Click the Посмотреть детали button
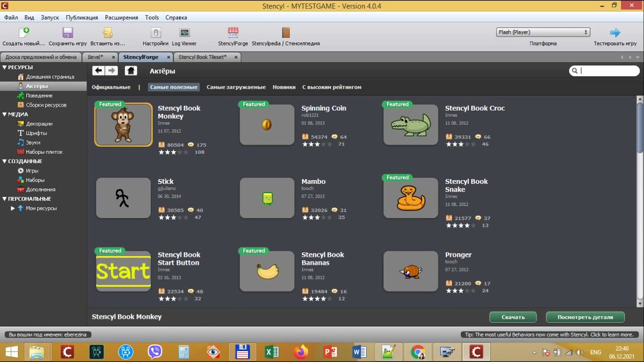The height and width of the screenshot is (362, 644). 585,317
